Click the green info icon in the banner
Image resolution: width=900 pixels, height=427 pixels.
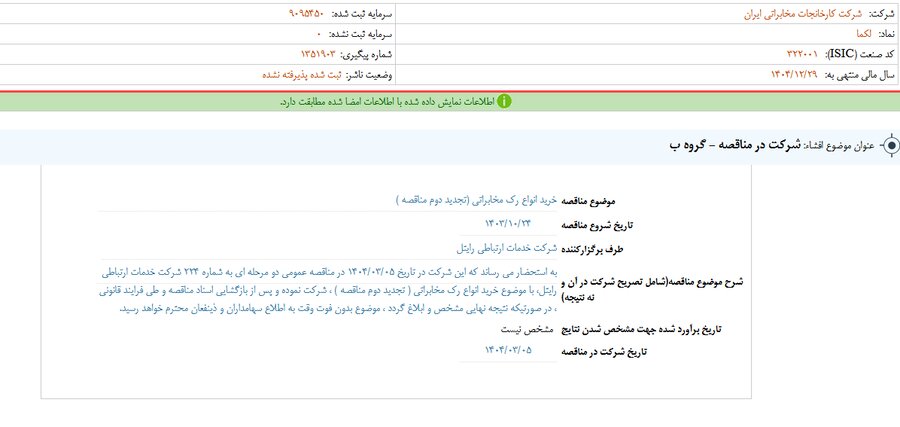click(x=505, y=101)
